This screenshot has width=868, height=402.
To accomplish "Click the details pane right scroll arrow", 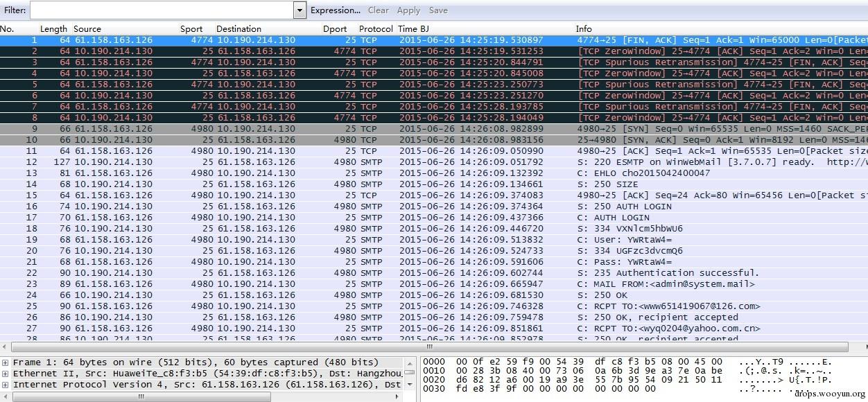I will 397,396.
